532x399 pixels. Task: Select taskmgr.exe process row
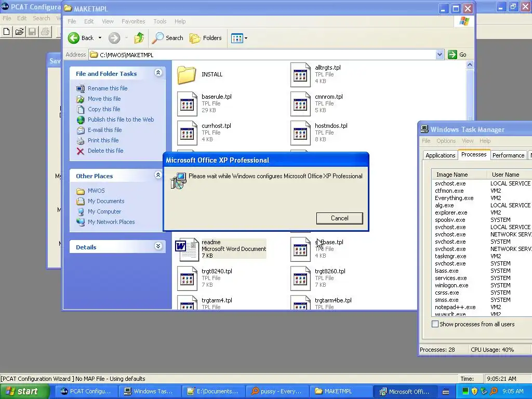click(x=482, y=256)
